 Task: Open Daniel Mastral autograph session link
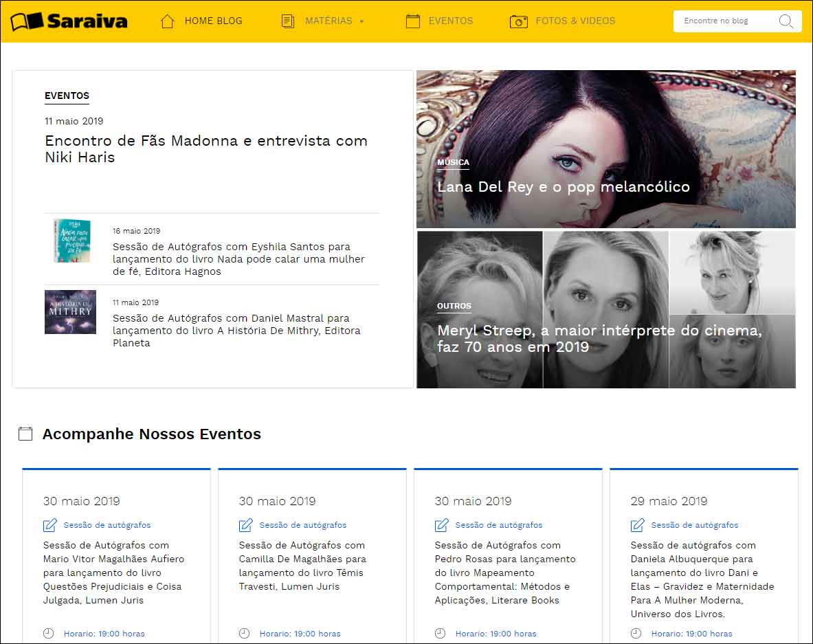[x=236, y=331]
